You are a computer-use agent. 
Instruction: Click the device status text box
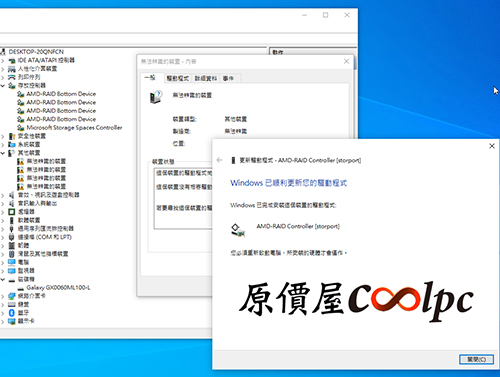(x=183, y=198)
